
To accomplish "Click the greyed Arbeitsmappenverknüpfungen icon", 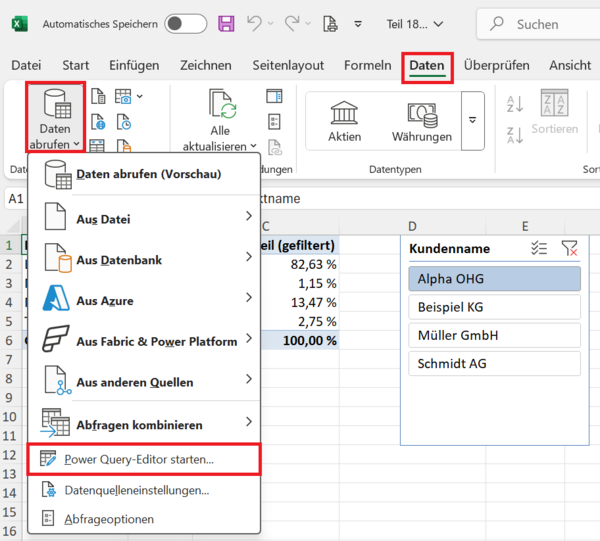I will [x=275, y=148].
